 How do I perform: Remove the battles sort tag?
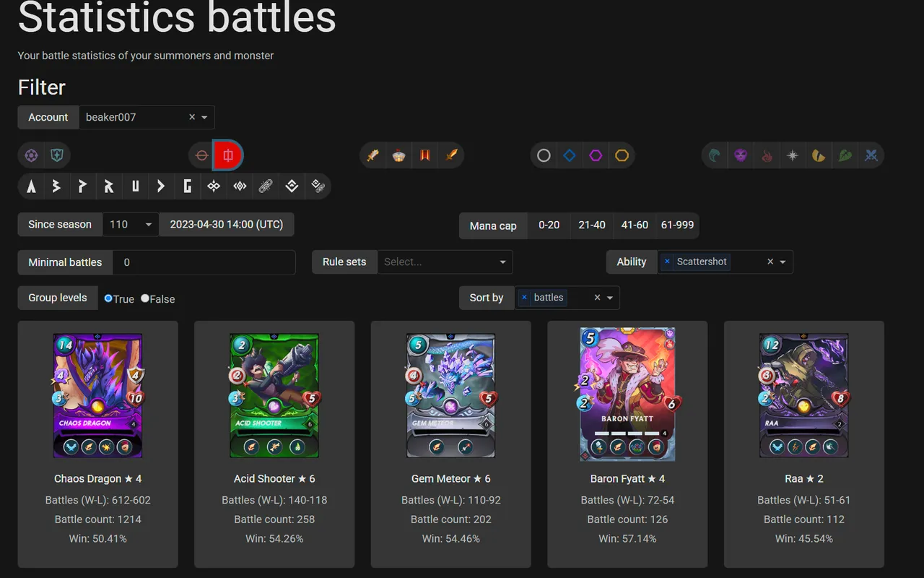pos(524,298)
